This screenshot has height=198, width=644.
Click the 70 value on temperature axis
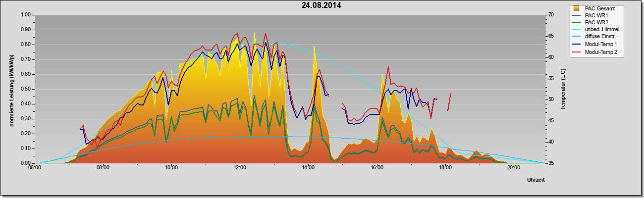pos(550,15)
